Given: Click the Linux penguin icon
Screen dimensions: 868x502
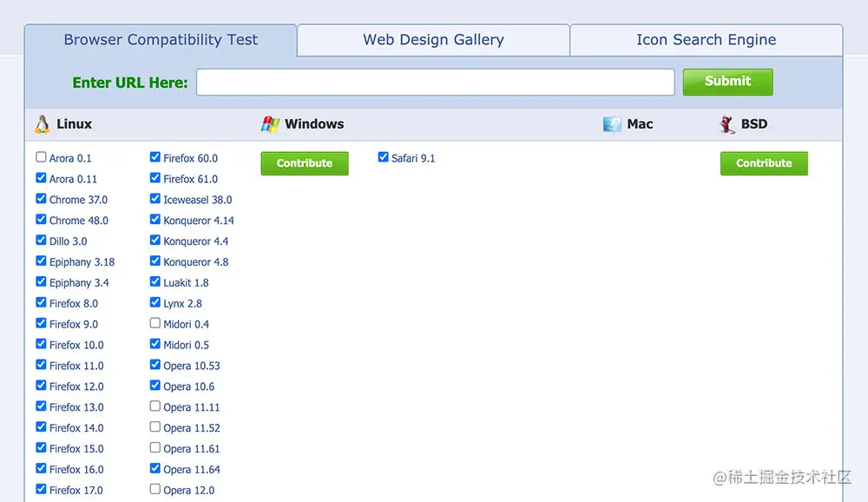Looking at the screenshot, I should coord(42,124).
